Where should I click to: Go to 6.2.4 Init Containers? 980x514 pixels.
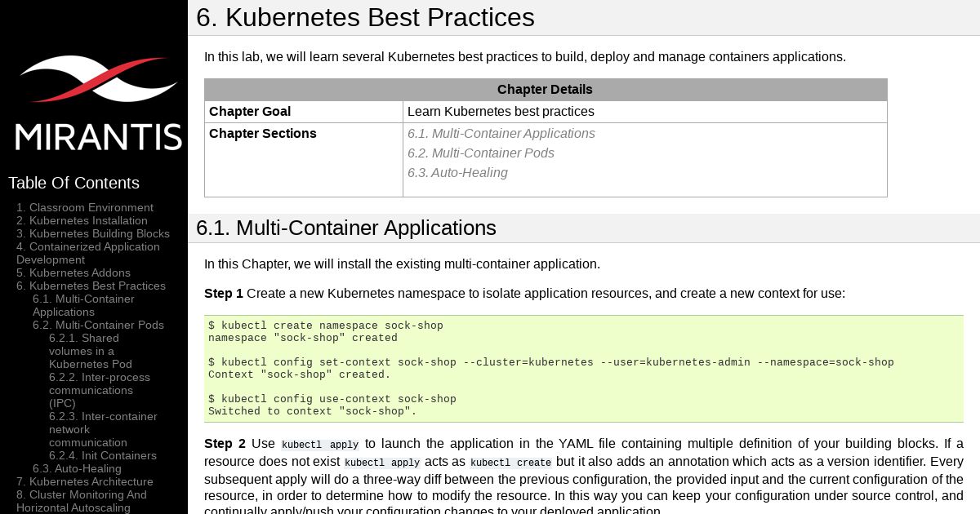point(103,455)
